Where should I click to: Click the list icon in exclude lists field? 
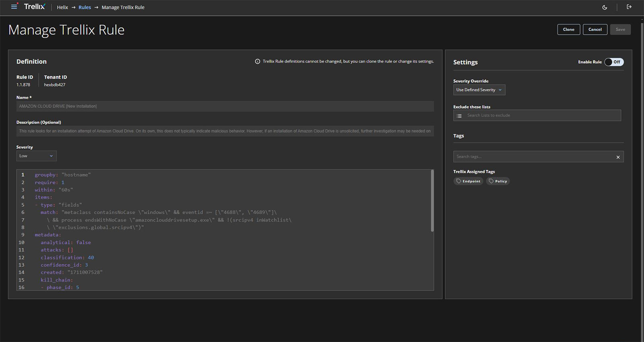[x=459, y=116]
